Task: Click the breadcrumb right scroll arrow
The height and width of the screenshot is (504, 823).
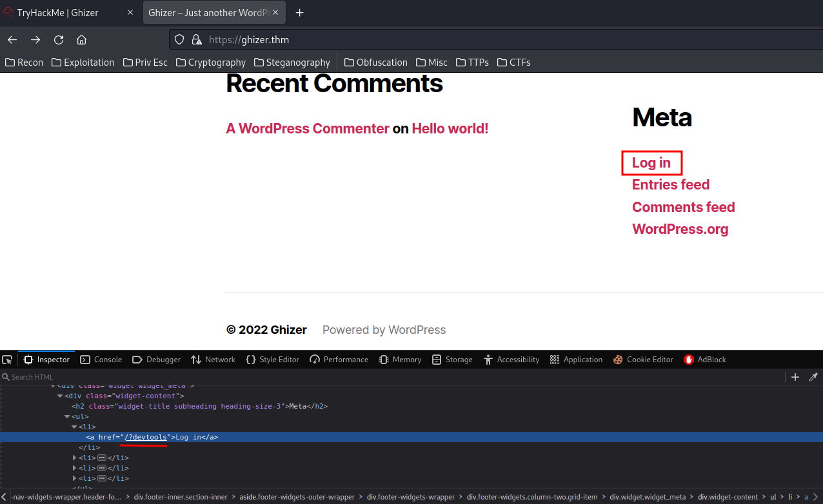Action: 817,497
